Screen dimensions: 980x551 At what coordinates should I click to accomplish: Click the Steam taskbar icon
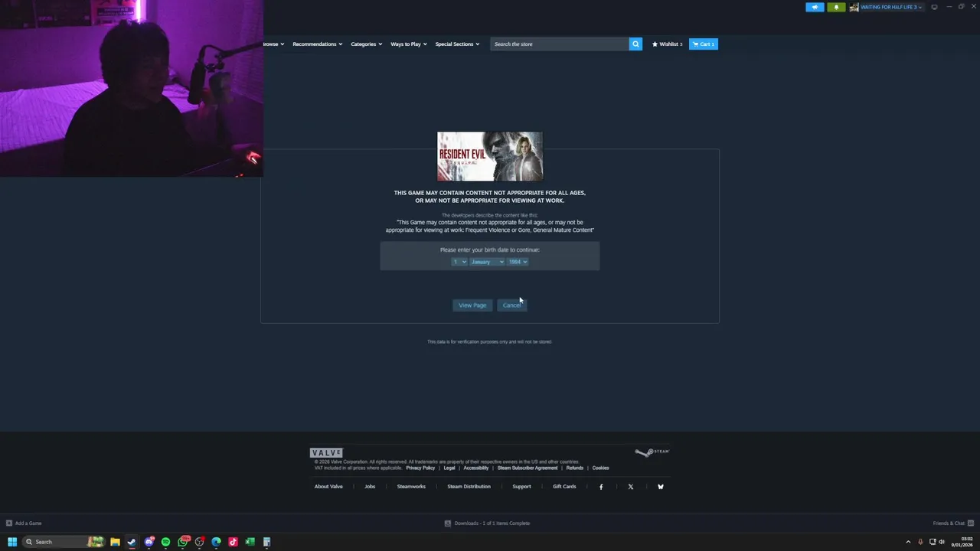coord(132,542)
